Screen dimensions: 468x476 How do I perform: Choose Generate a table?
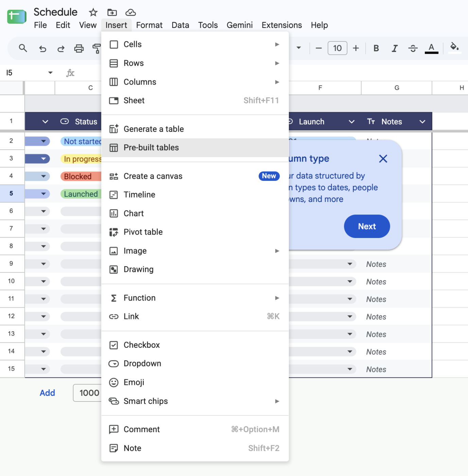click(x=195, y=129)
